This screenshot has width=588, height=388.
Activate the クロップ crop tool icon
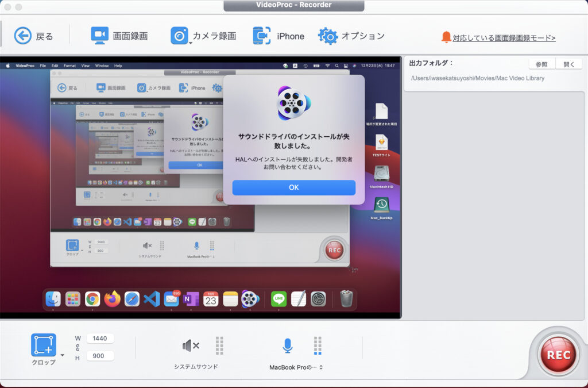click(x=44, y=344)
